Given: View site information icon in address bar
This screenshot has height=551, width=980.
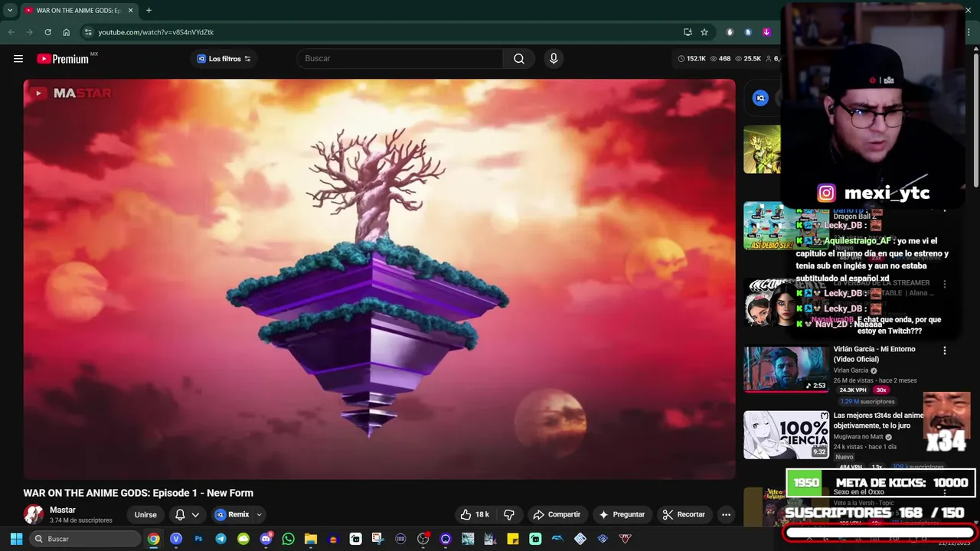Looking at the screenshot, I should pyautogui.click(x=88, y=32).
